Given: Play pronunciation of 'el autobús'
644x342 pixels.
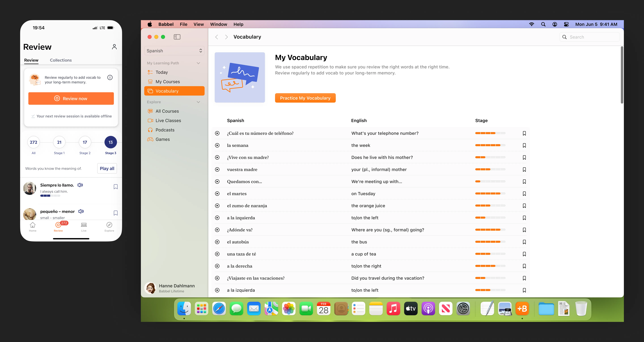Looking at the screenshot, I should (x=217, y=242).
